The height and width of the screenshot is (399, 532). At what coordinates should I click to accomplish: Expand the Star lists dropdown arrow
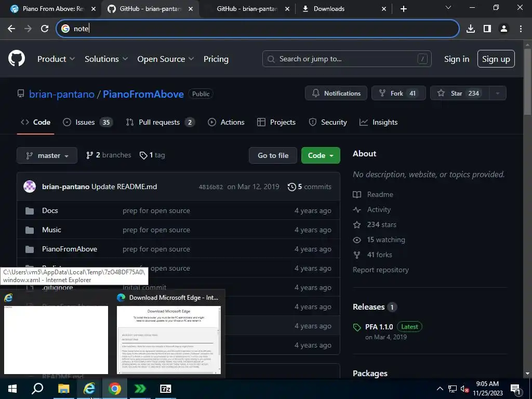(498, 94)
